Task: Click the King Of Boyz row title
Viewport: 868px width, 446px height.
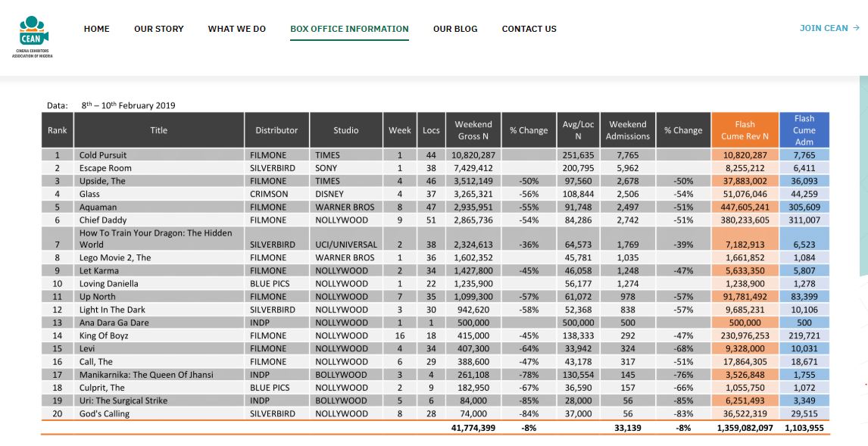Action: [104, 335]
